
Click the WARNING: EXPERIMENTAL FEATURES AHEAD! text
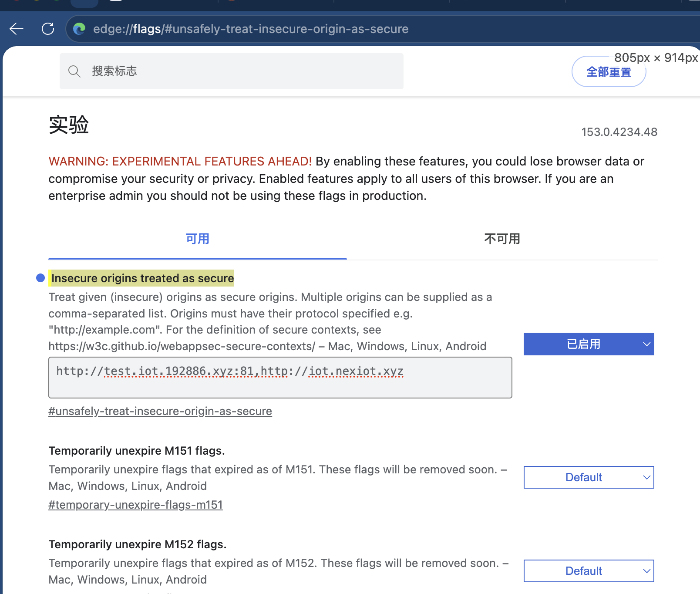(180, 161)
